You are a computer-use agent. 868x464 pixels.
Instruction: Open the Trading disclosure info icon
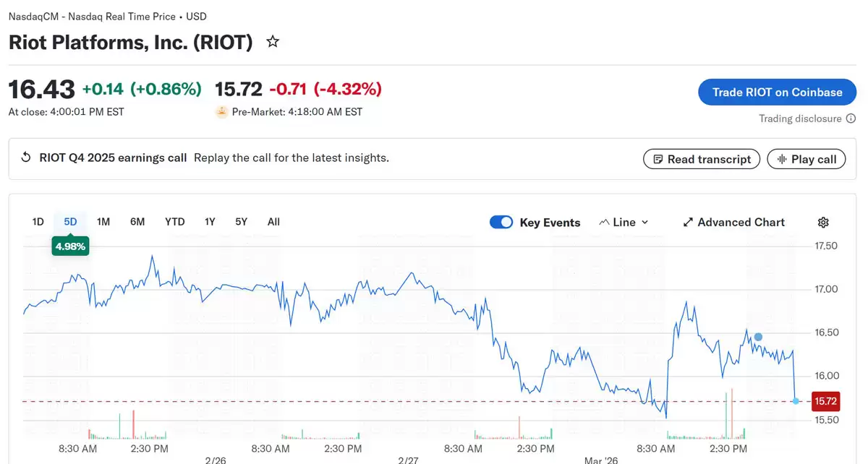click(852, 118)
